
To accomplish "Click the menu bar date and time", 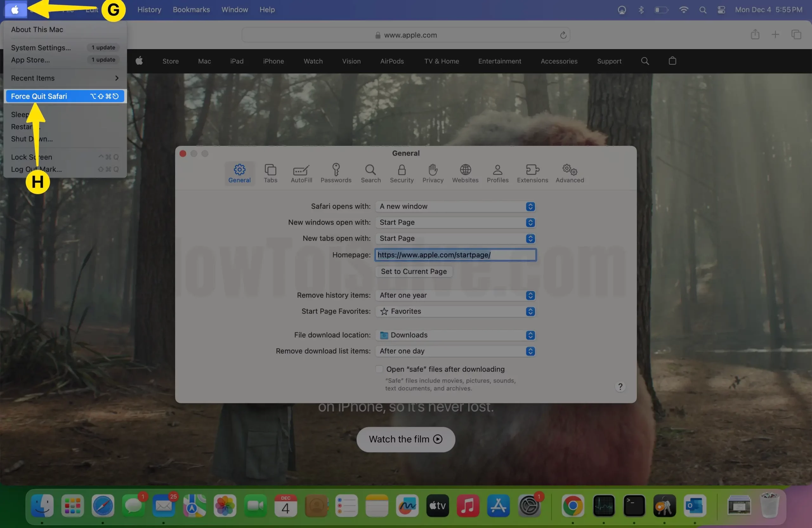I will click(768, 10).
